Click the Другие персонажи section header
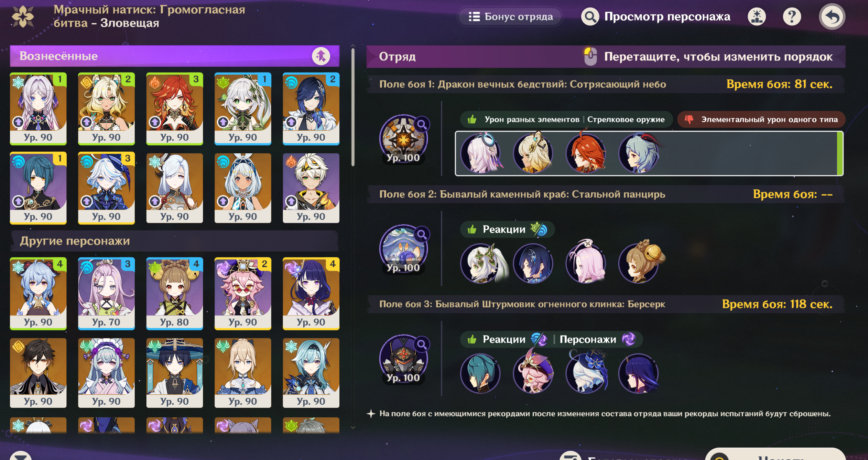Image resolution: width=868 pixels, height=460 pixels. [174, 241]
